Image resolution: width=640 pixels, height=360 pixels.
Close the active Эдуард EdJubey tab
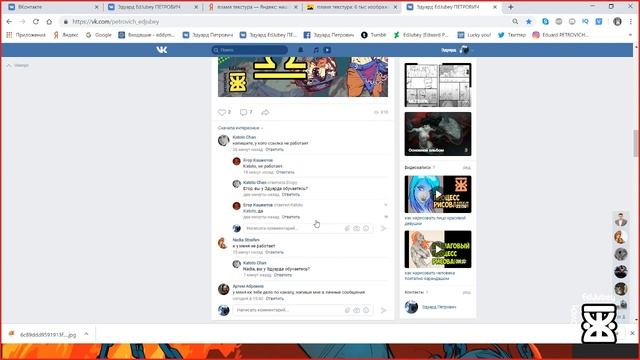[x=495, y=7]
